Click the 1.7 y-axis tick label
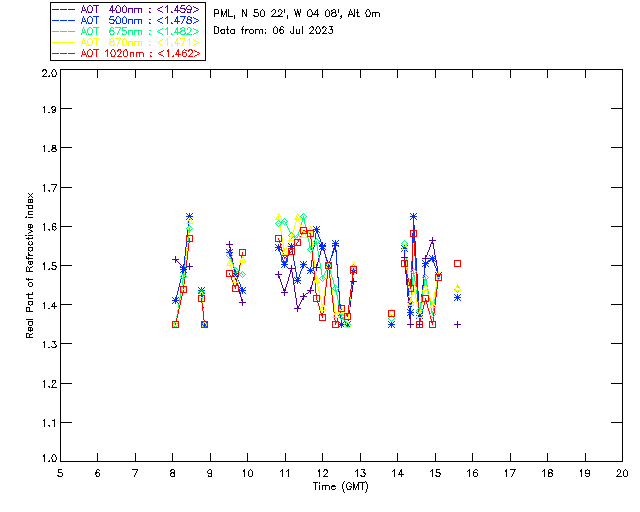Screen dimensions: 640x512 pos(49,188)
